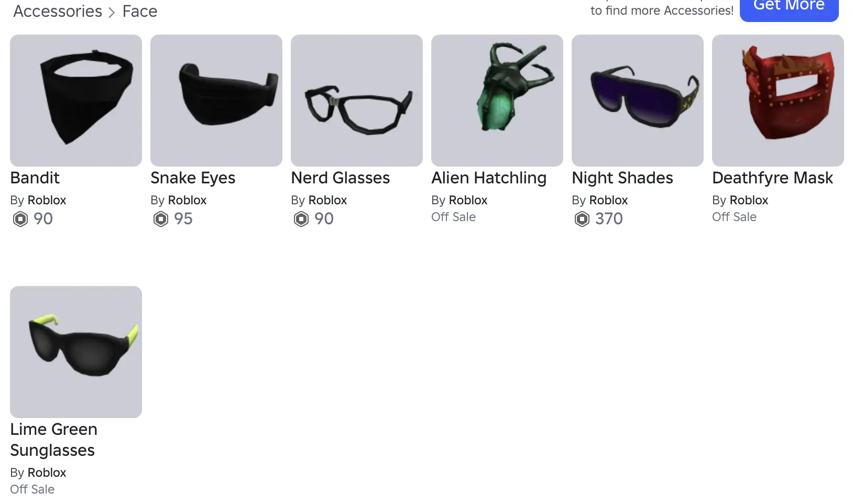Click the Alien Hatchling title link
This screenshot has height=504, width=853.
click(489, 178)
